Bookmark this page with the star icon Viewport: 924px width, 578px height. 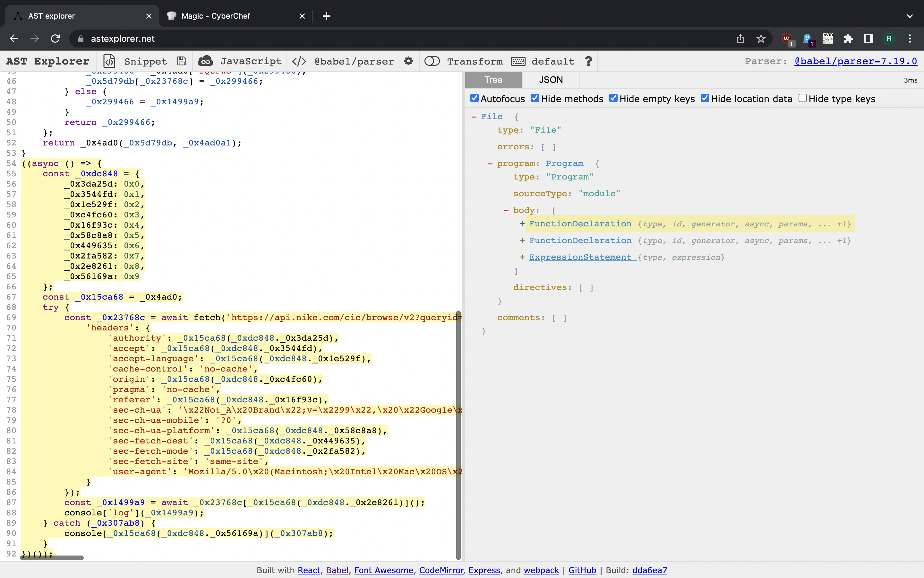click(x=761, y=39)
